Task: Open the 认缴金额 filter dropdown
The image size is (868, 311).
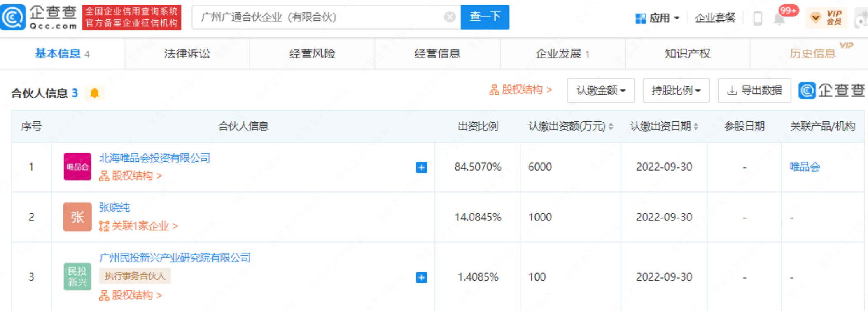Action: [600, 90]
